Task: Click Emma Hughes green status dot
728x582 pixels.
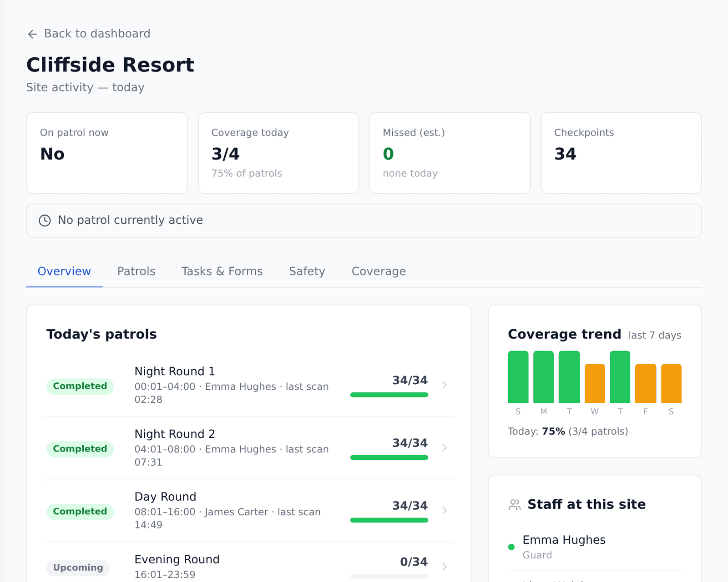Action: coord(511,547)
